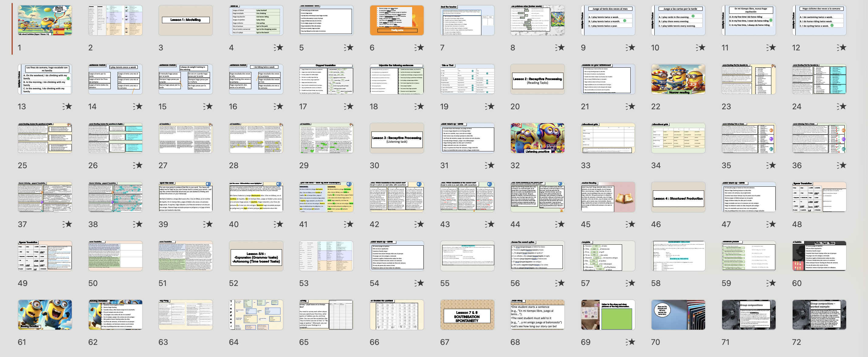The image size is (868, 357).
Task: Click slide number label 46
Action: click(656, 224)
